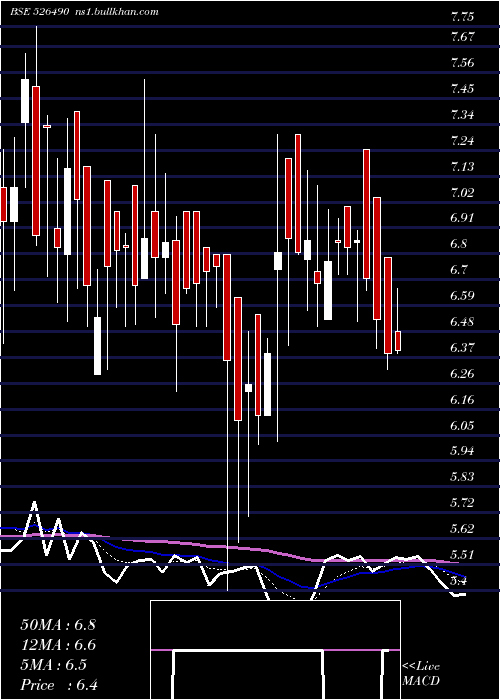
Task: Click the 5.62 price axis label
Action: [x=462, y=529]
